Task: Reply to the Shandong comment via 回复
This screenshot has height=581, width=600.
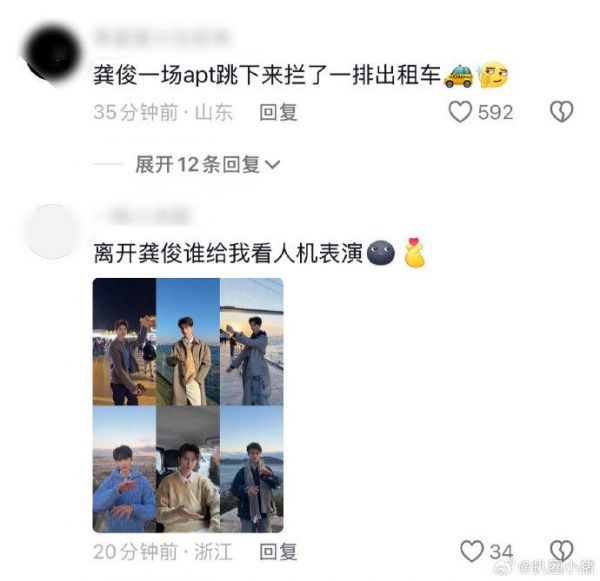Action: pyautogui.click(x=278, y=113)
